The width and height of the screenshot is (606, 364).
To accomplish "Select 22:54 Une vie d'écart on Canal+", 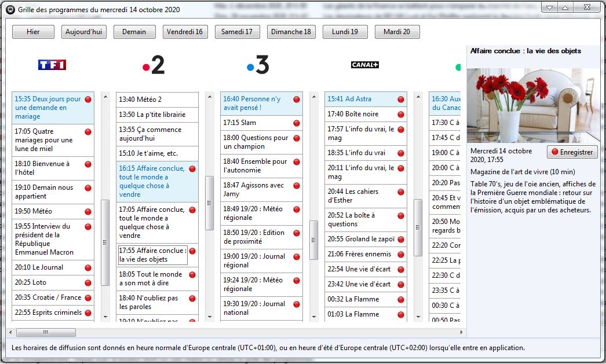I will [366, 270].
